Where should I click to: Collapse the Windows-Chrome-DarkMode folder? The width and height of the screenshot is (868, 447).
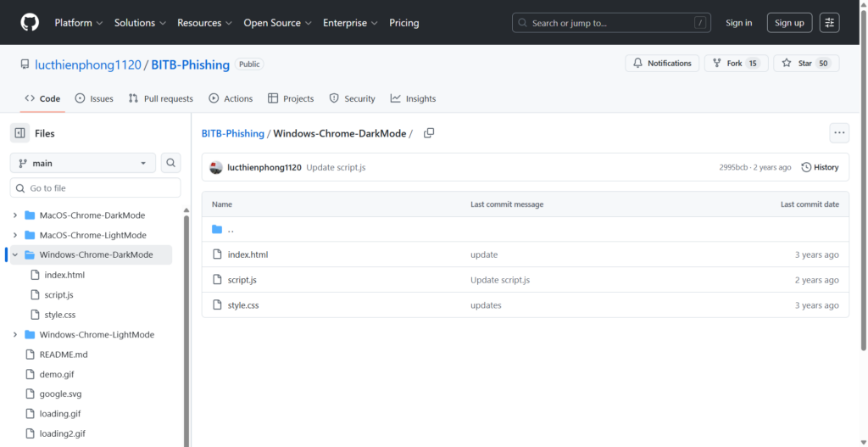(15, 254)
